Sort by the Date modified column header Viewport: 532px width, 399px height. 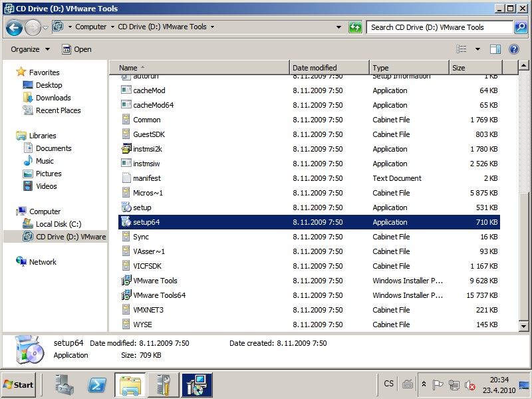(x=329, y=68)
